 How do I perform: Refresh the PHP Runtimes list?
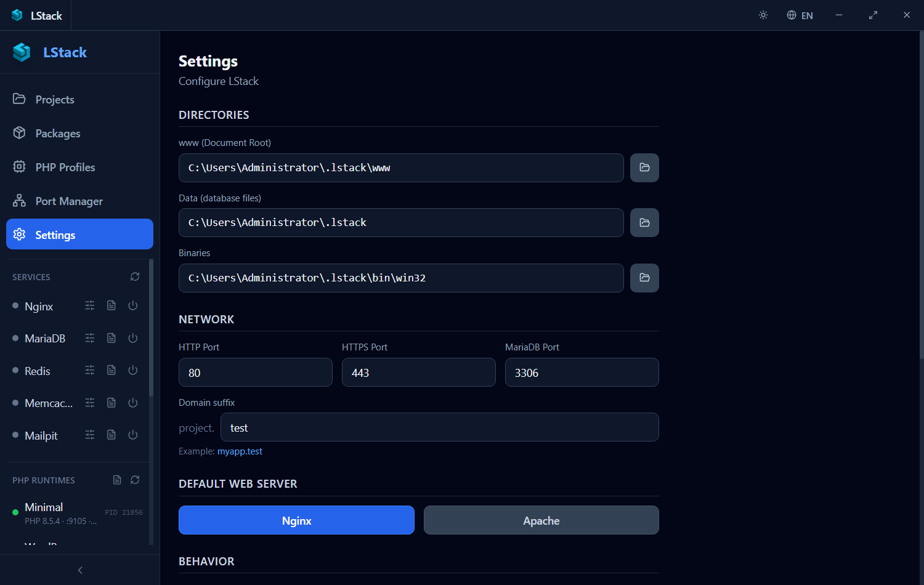tap(135, 480)
